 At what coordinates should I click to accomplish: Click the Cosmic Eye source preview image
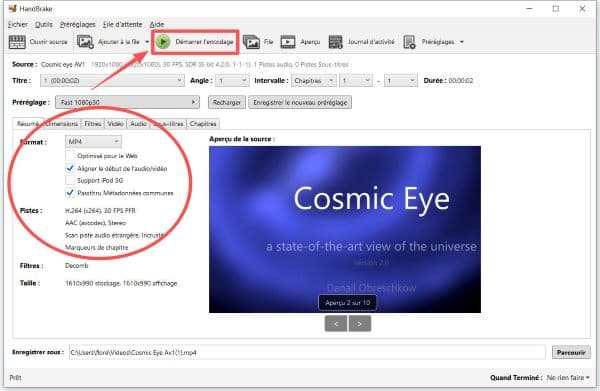pyautogui.click(x=345, y=229)
